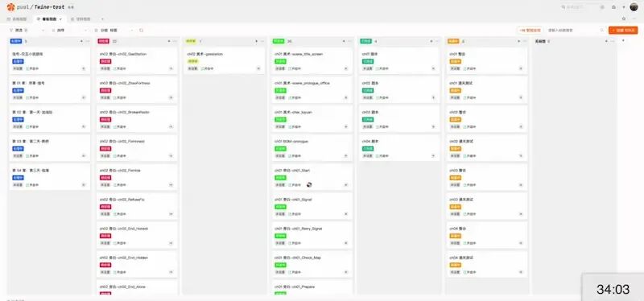Add a card to the blue column via plus

tap(81, 41)
